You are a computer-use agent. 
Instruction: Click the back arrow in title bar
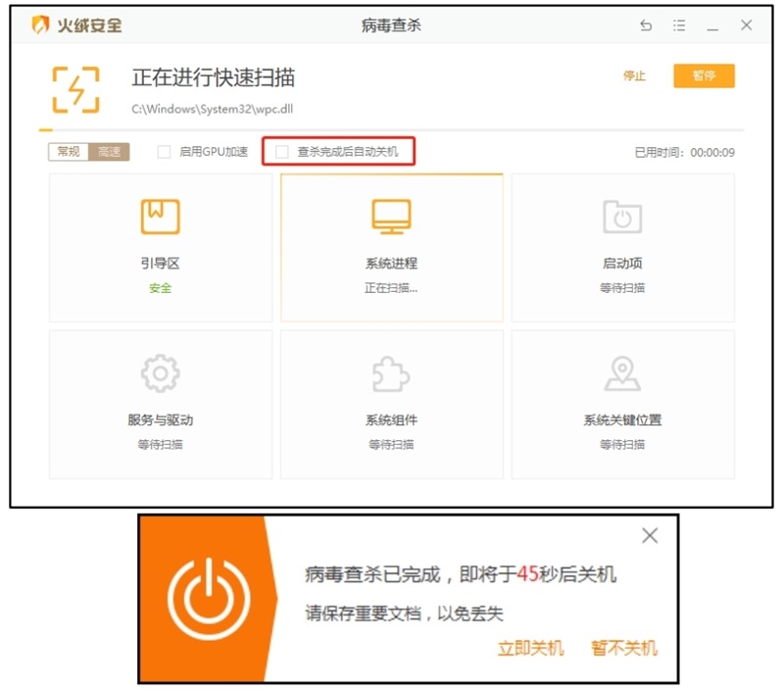pos(645,25)
